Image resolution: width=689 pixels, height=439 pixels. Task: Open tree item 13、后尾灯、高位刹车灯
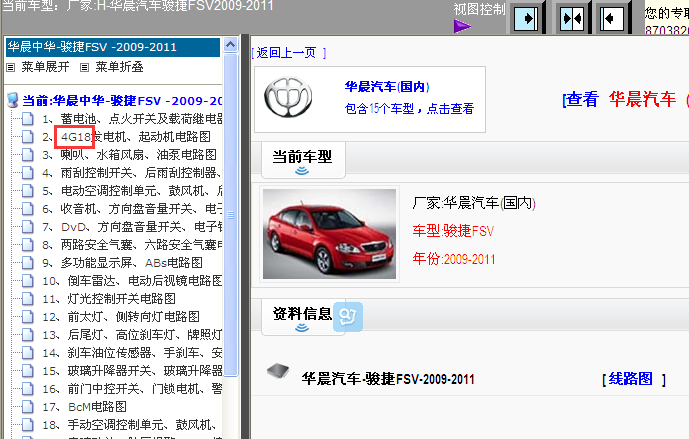tap(132, 335)
